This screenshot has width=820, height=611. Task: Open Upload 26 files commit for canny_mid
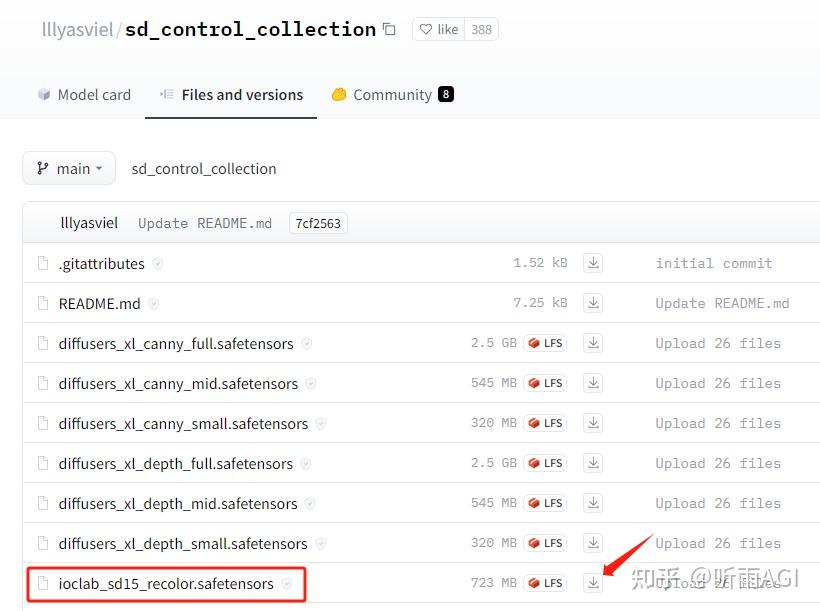click(718, 383)
